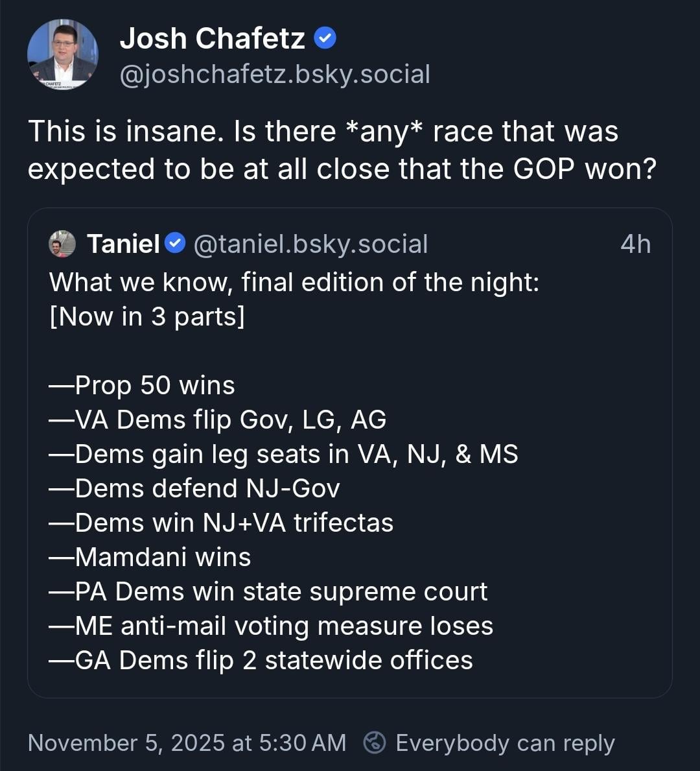Click the "[Now in 3 parts]" line
This screenshot has width=700, height=771.
point(147,316)
